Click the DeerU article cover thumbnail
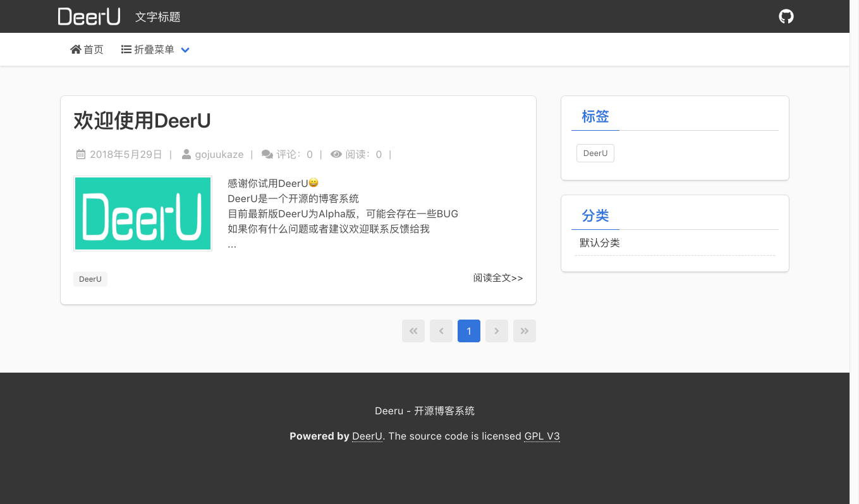 coord(143,213)
